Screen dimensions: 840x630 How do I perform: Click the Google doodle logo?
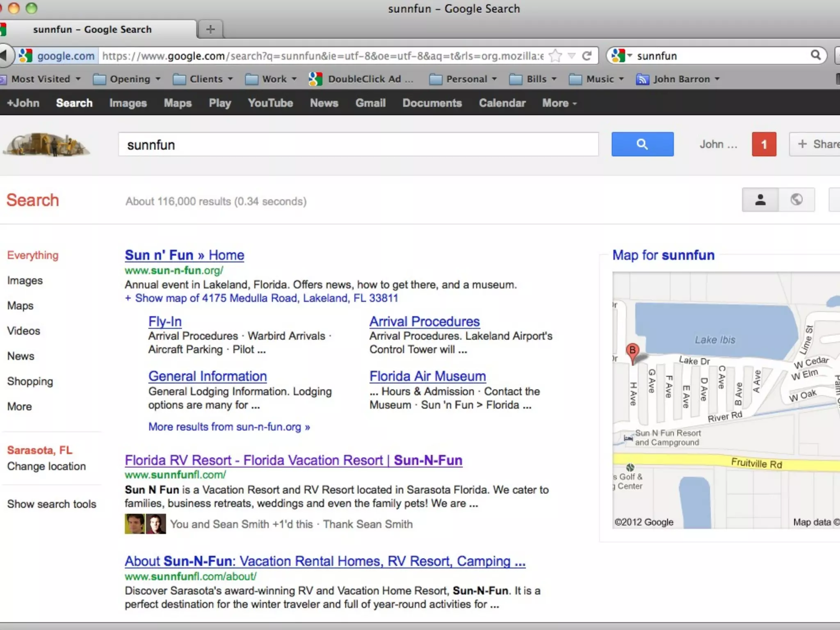pos(46,144)
